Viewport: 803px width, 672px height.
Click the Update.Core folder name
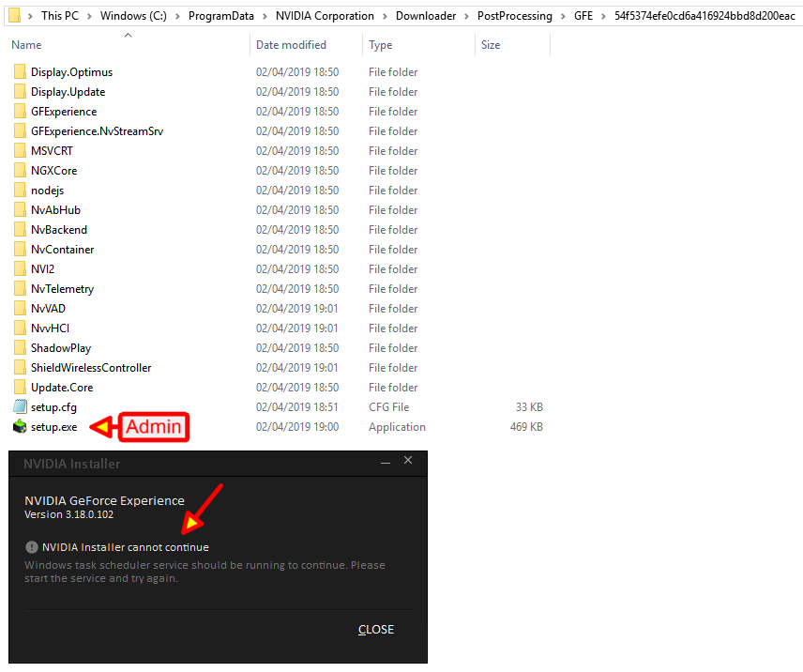[62, 388]
